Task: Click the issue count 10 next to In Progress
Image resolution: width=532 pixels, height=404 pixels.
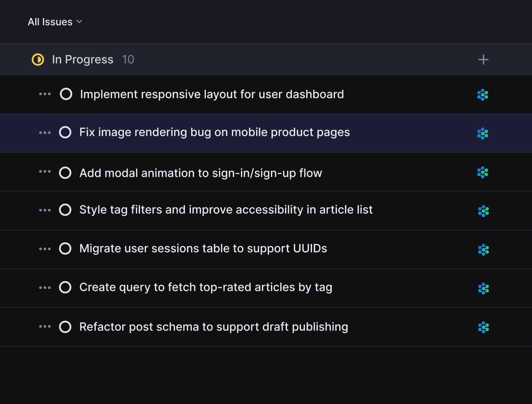Action: pyautogui.click(x=128, y=59)
